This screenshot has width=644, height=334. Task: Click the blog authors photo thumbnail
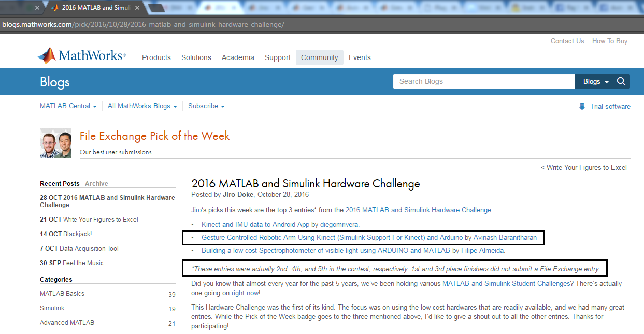click(x=56, y=143)
